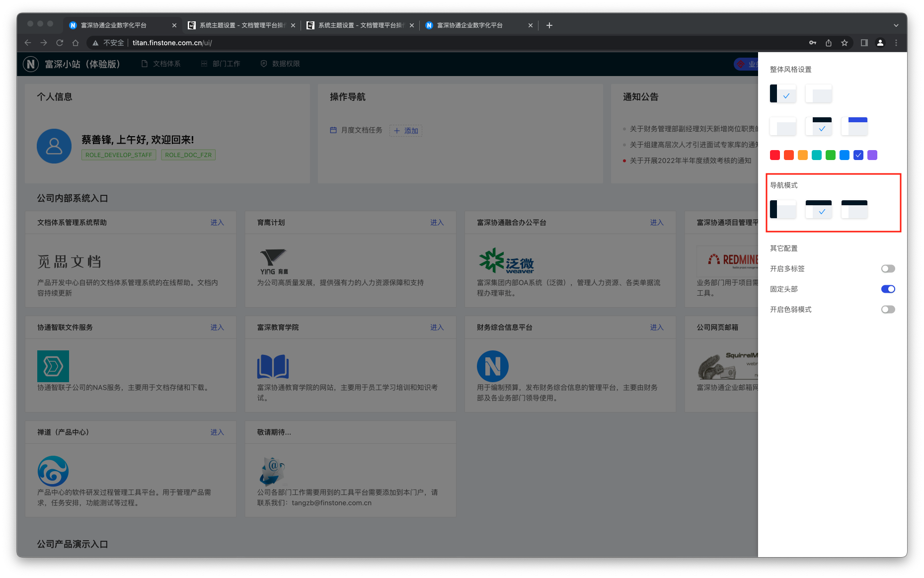Open the 文档体系 navigation menu
This screenshot has width=924, height=578.
point(161,64)
